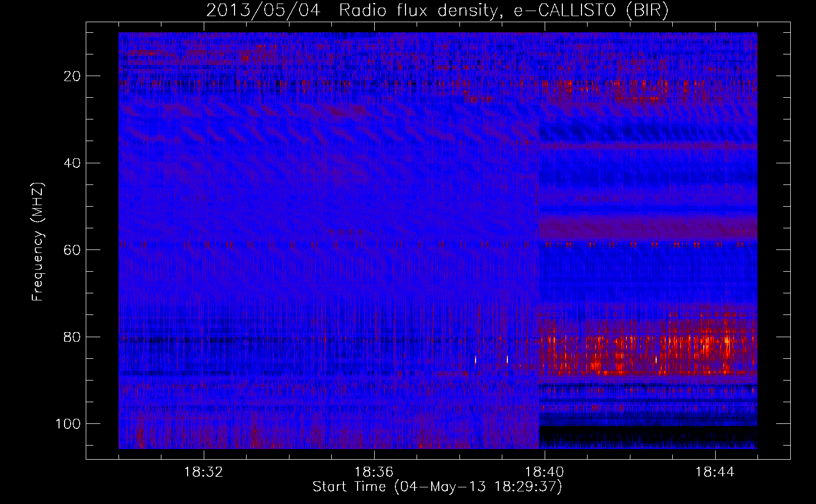Image resolution: width=816 pixels, height=504 pixels.
Task: Click the 20 frequency tick label
Action: click(x=73, y=76)
